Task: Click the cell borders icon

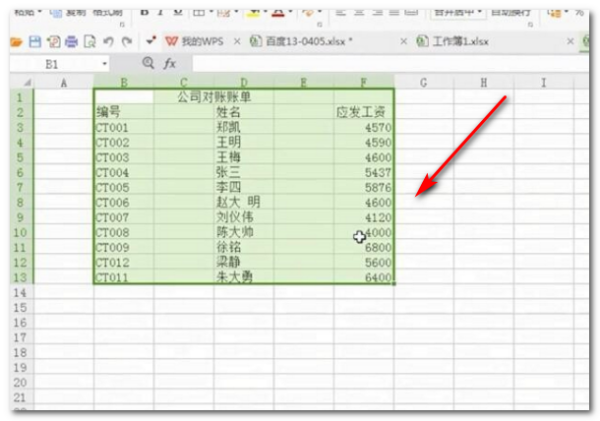Action: click(199, 13)
